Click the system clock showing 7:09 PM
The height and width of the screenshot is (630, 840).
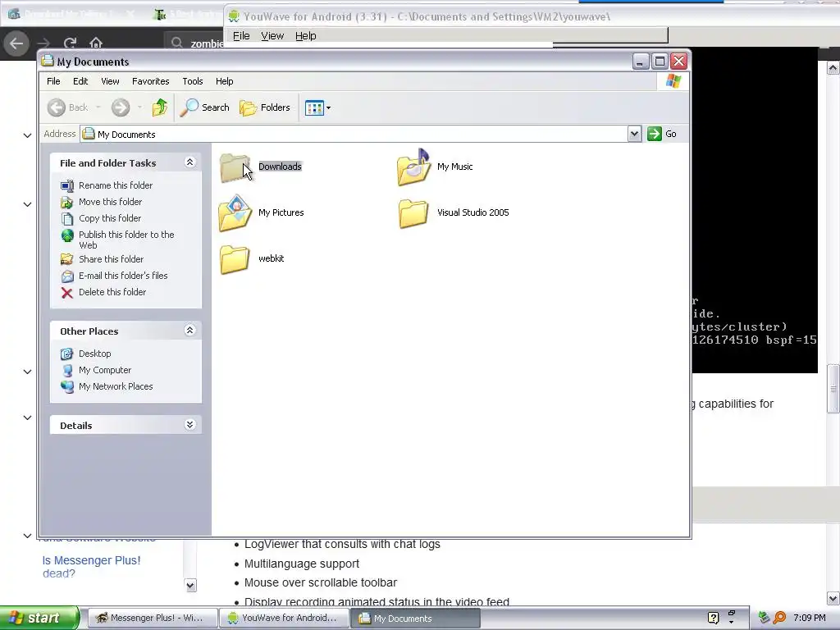810,619
